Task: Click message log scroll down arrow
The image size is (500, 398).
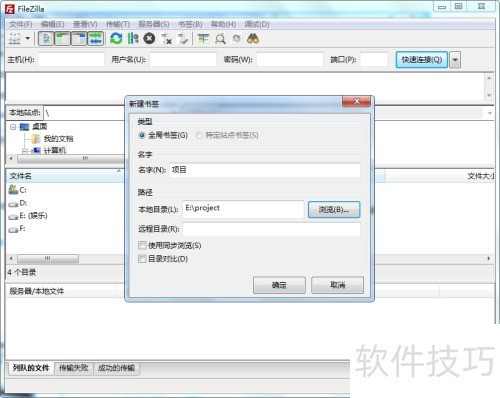Action: tap(489, 95)
